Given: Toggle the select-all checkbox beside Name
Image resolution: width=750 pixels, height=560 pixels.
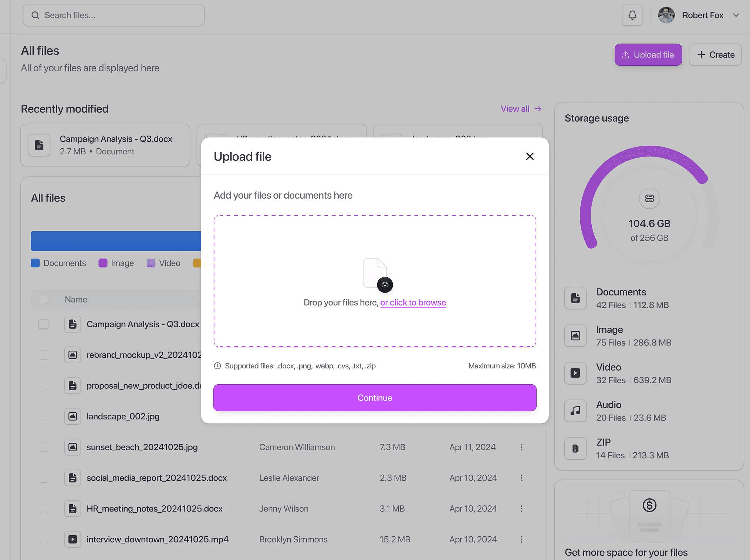Looking at the screenshot, I should (44, 299).
